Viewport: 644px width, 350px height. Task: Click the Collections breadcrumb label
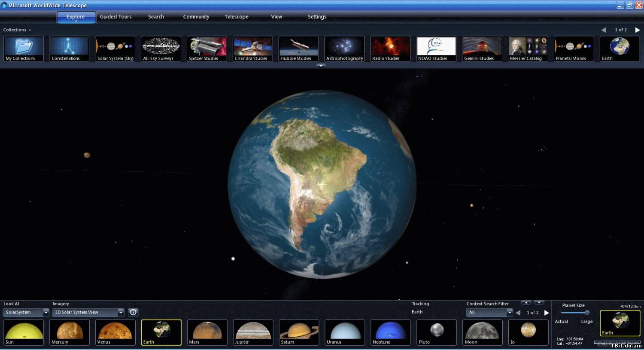coord(15,30)
